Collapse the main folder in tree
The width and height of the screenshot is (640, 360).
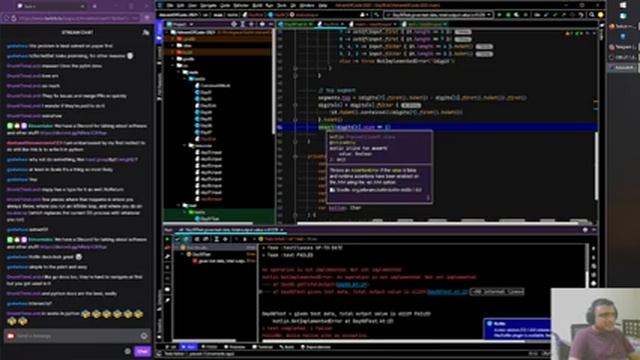click(x=179, y=72)
